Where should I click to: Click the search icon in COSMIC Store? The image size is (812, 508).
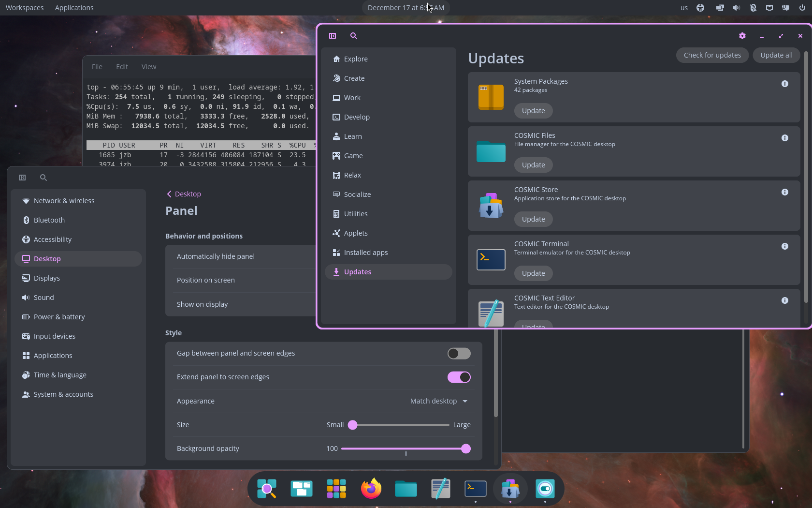click(x=354, y=36)
